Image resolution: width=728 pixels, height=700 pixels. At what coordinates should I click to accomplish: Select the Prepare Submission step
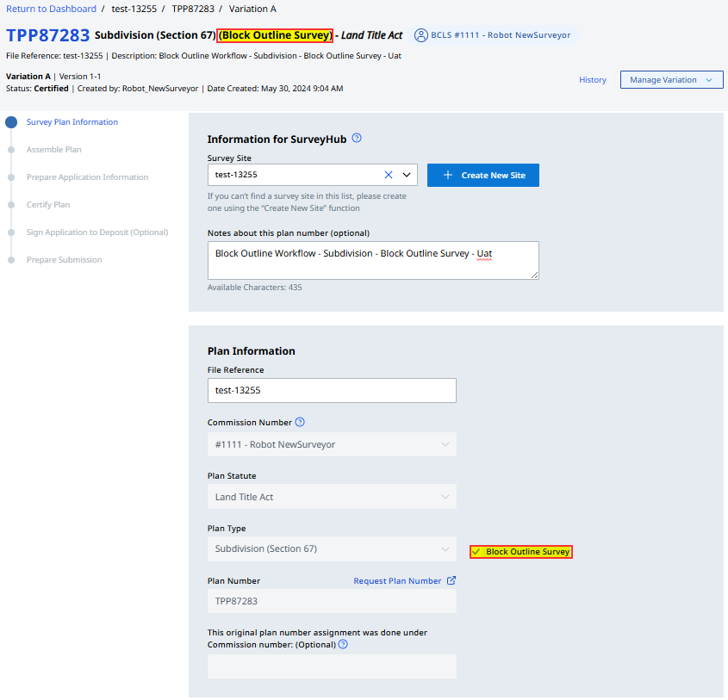click(64, 260)
